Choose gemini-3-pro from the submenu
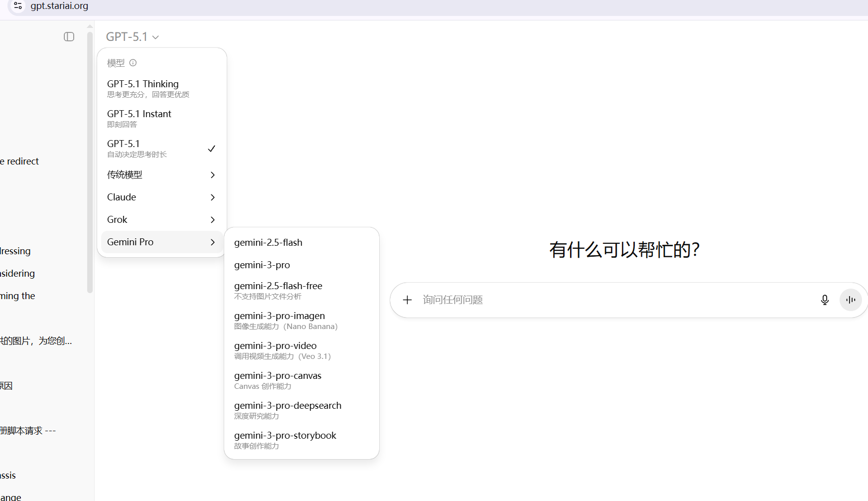 (x=262, y=265)
